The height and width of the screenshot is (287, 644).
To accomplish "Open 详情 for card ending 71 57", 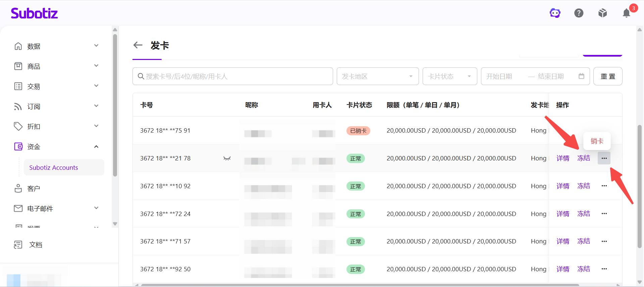I will tap(563, 241).
